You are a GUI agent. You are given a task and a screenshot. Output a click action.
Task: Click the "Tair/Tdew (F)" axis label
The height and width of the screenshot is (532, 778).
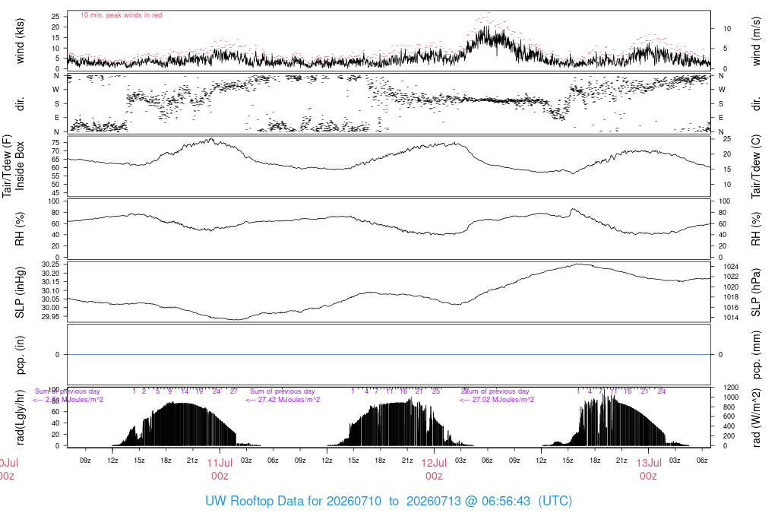pos(7,166)
